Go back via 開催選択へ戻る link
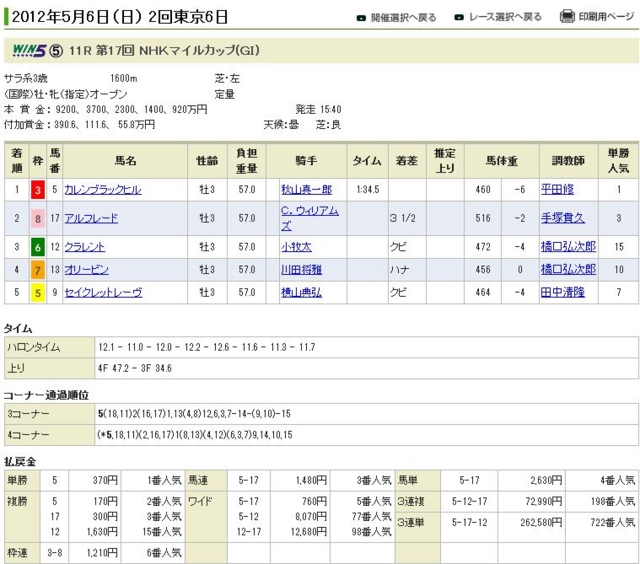 (x=403, y=18)
